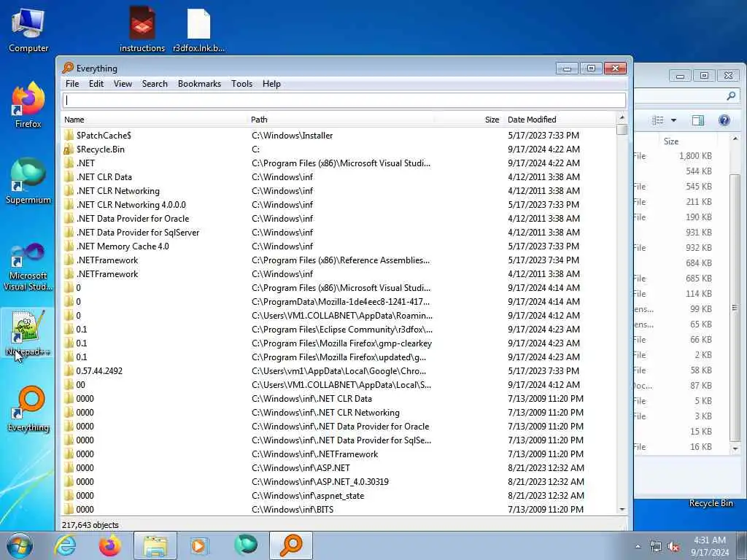Viewport: 747px width, 560px height.
Task: Open Internet Explorer from the taskbar
Action: coord(65,545)
